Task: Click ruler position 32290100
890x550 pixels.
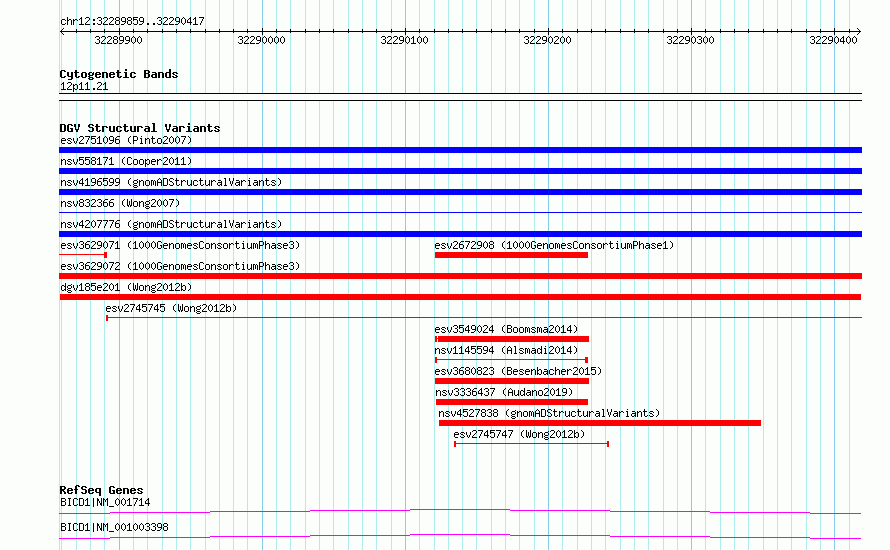Action: (405, 40)
